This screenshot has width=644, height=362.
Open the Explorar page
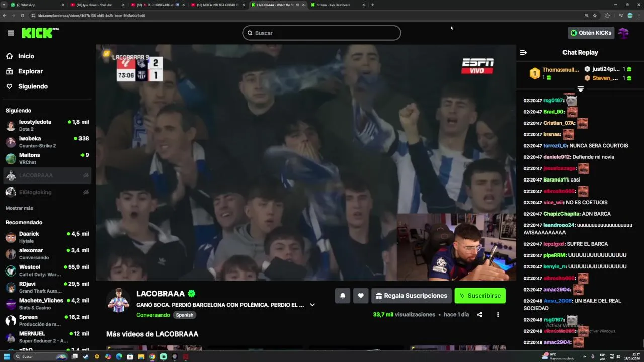(x=30, y=71)
